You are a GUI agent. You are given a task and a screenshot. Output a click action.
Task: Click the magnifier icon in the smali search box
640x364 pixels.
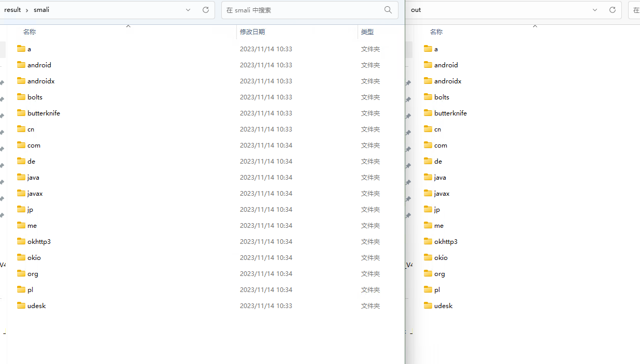click(x=388, y=10)
